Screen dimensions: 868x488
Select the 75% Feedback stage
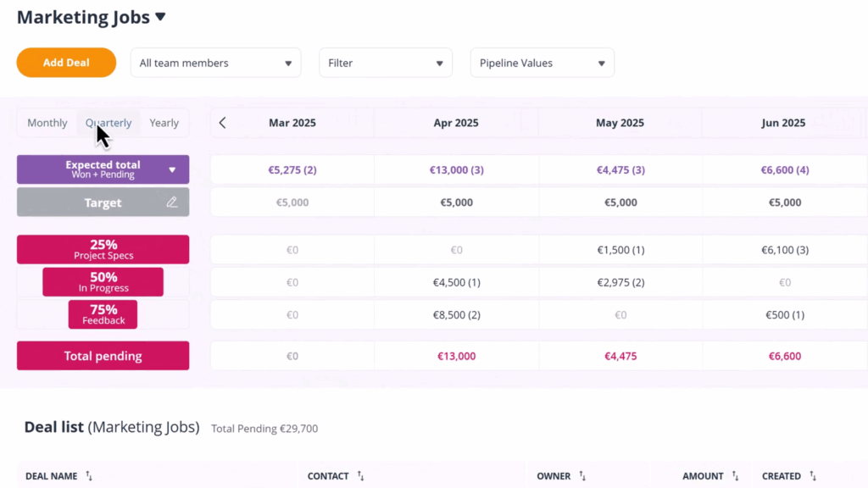click(x=103, y=314)
